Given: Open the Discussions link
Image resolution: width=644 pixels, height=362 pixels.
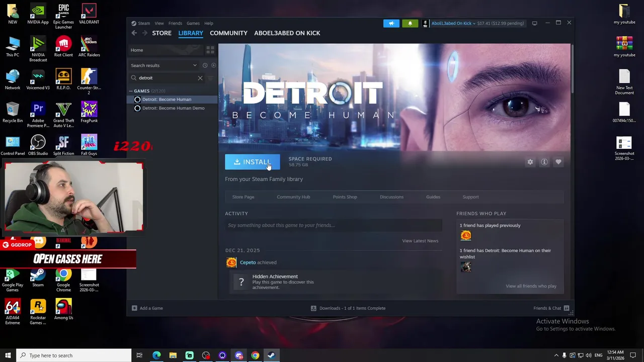Looking at the screenshot, I should click(x=391, y=197).
